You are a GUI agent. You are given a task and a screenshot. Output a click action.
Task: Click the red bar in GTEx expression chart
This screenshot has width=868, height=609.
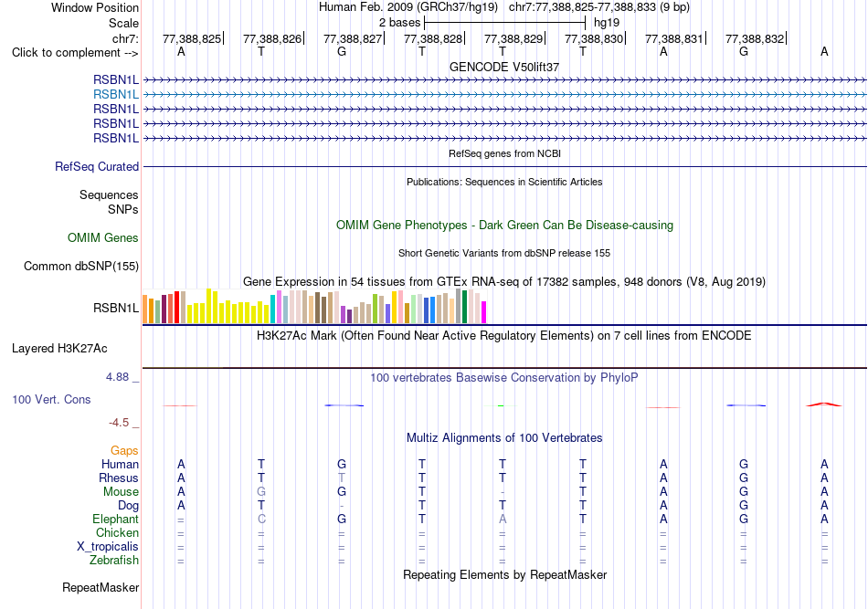coord(176,307)
